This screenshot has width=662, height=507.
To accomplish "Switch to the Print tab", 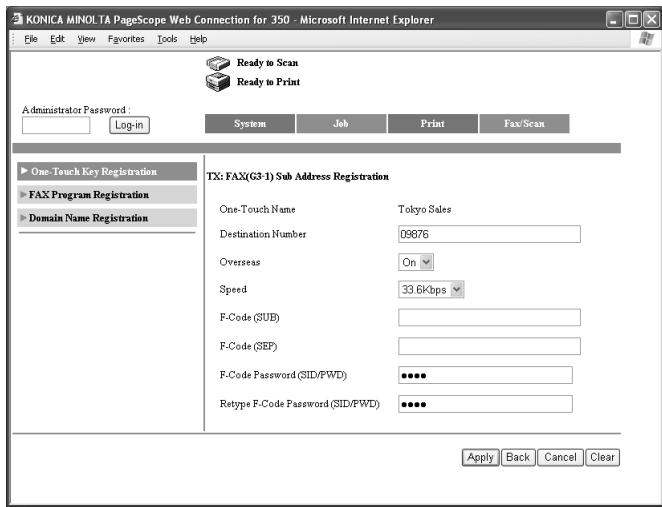I will (x=433, y=124).
